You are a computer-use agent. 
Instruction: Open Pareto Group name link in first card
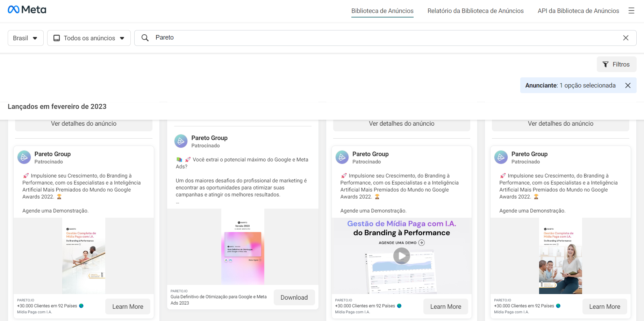coord(52,154)
